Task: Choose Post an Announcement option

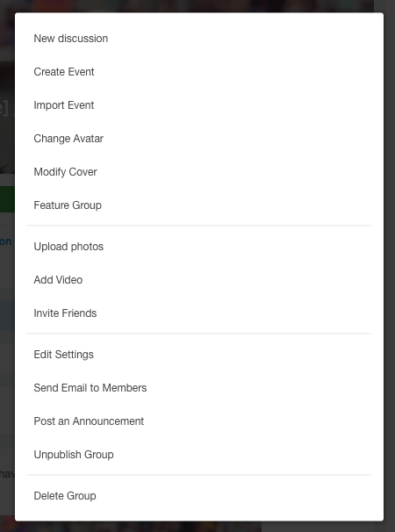Action: (x=199, y=421)
